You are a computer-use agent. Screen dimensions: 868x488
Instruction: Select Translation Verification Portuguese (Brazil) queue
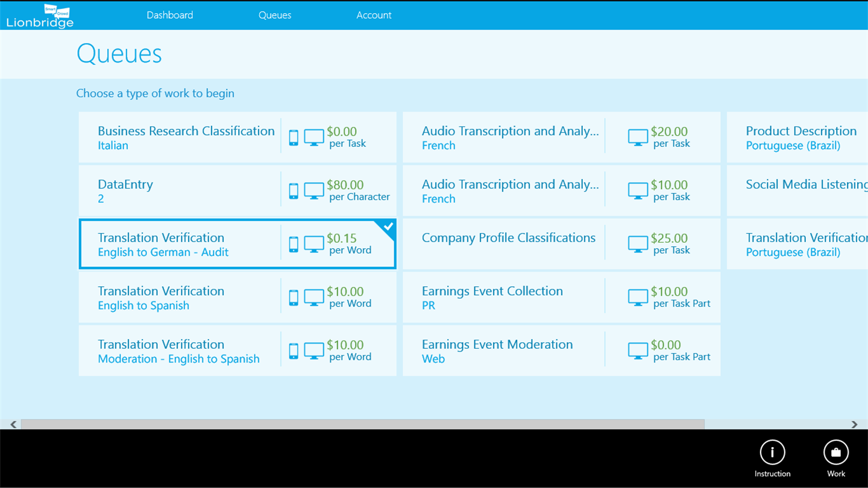(x=797, y=244)
